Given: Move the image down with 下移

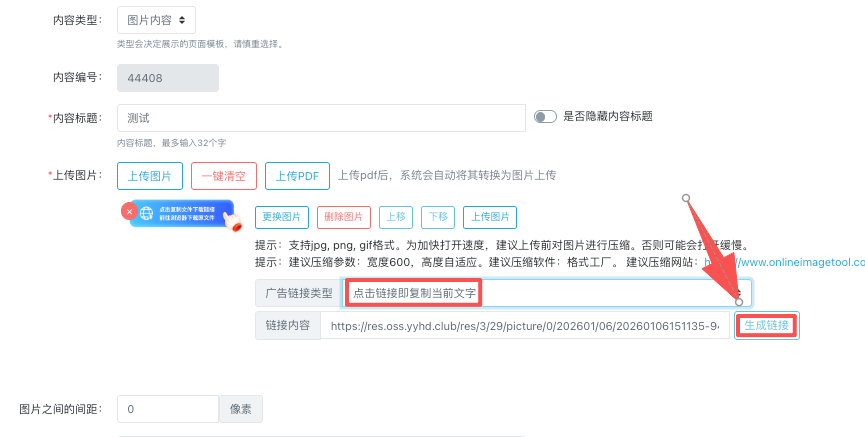Looking at the screenshot, I should tap(437, 217).
